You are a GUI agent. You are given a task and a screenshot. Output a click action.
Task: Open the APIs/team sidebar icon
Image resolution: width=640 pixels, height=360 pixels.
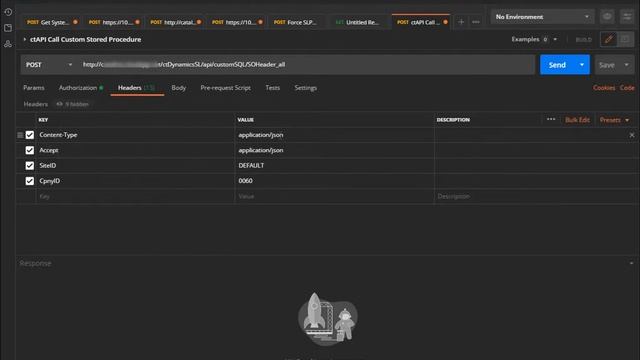pyautogui.click(x=8, y=44)
